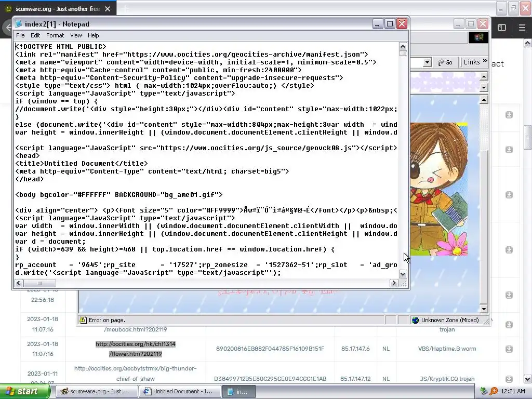Click the Internet Explorer page scrollbar down arrow
The height and width of the screenshot is (399, 532).
tap(484, 309)
